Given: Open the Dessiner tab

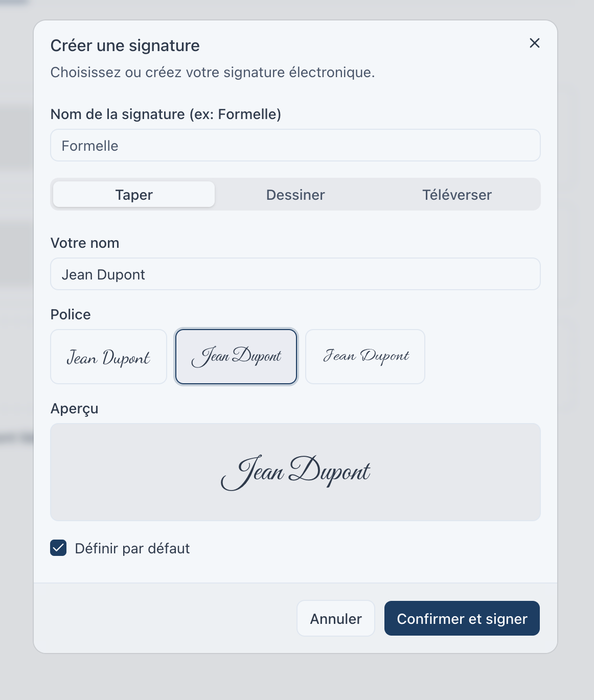Looking at the screenshot, I should pyautogui.click(x=295, y=195).
